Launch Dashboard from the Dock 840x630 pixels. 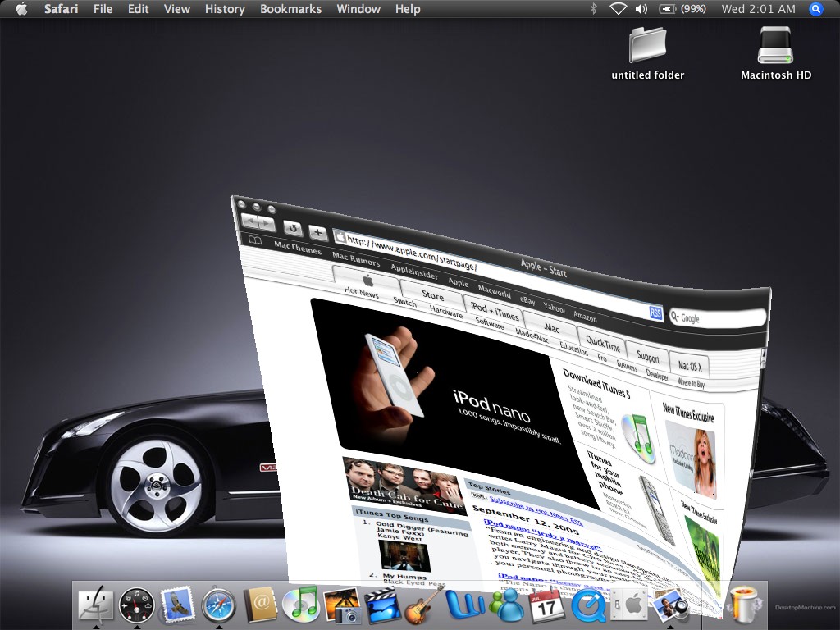[136, 605]
